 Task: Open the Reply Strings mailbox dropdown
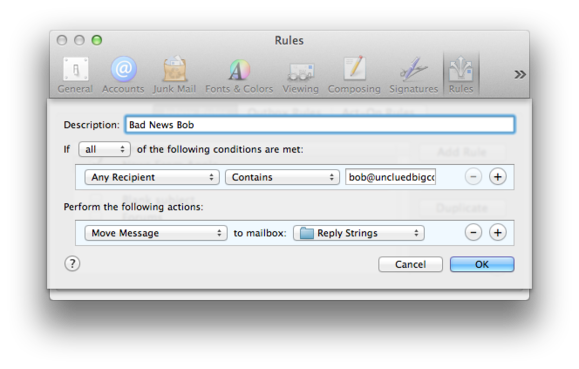click(359, 233)
